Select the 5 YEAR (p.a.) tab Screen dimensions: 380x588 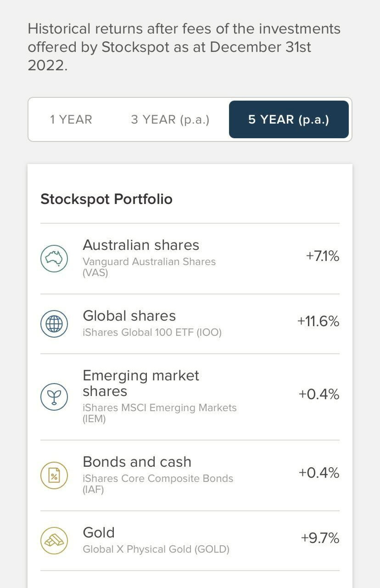click(289, 119)
